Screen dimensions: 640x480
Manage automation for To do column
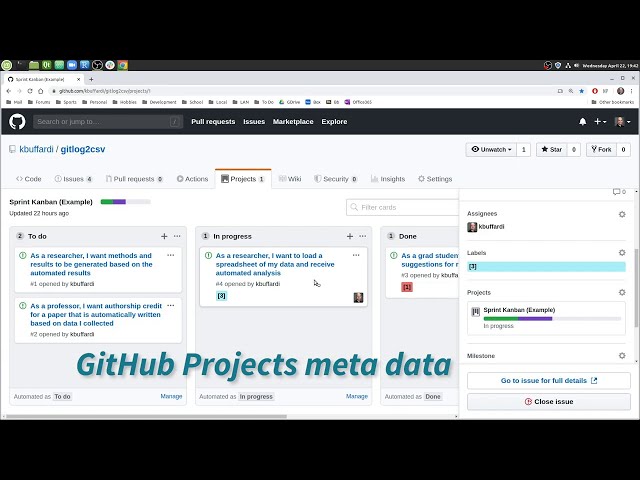[171, 396]
